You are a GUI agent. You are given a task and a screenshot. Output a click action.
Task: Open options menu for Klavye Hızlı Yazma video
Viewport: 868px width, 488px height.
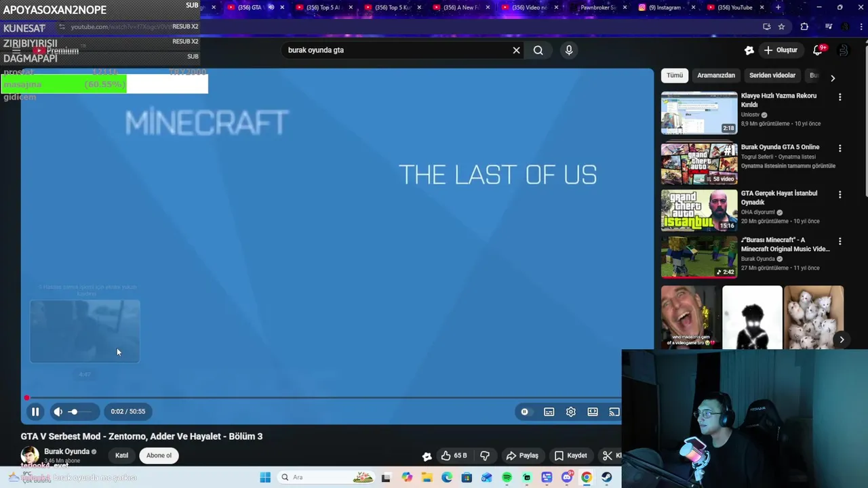tap(840, 97)
